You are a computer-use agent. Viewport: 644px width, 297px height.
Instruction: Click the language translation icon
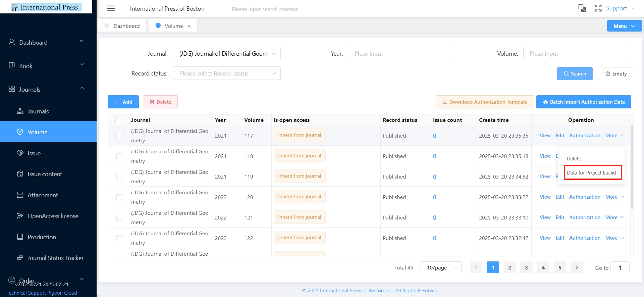point(582,8)
